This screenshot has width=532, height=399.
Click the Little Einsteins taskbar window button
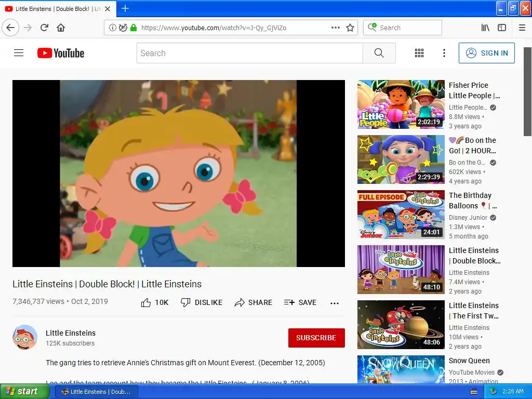(96, 392)
